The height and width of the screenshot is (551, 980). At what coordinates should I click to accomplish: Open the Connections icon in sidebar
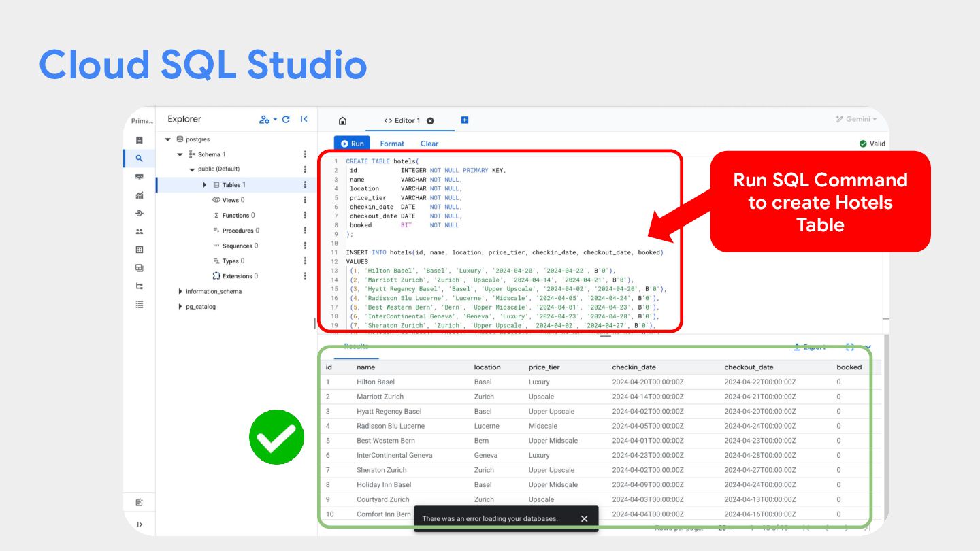[140, 214]
